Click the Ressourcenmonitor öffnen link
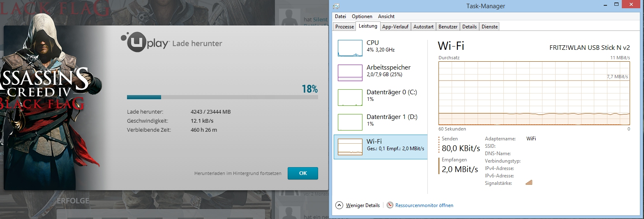The width and height of the screenshot is (644, 219). coord(424,205)
